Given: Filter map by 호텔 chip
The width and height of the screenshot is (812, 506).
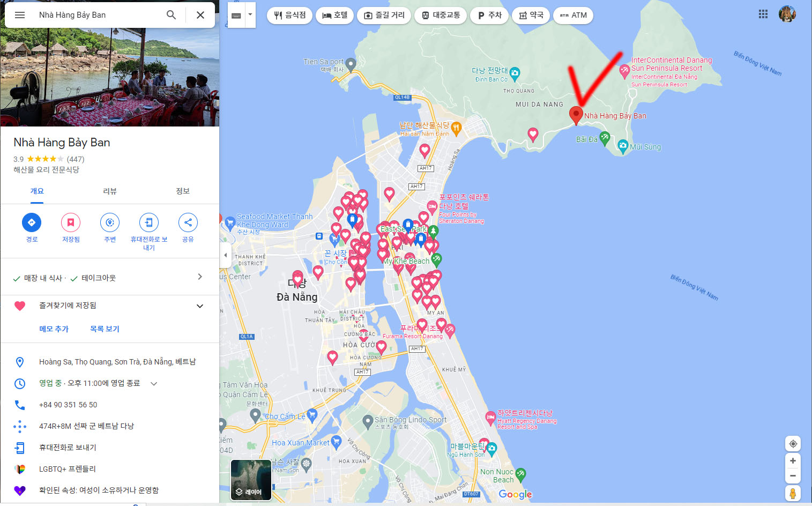Looking at the screenshot, I should 334,15.
